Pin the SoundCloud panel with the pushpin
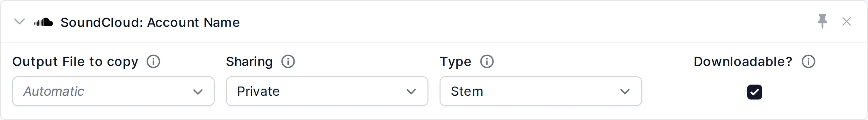Screen dimensions: 868x120 (822, 21)
